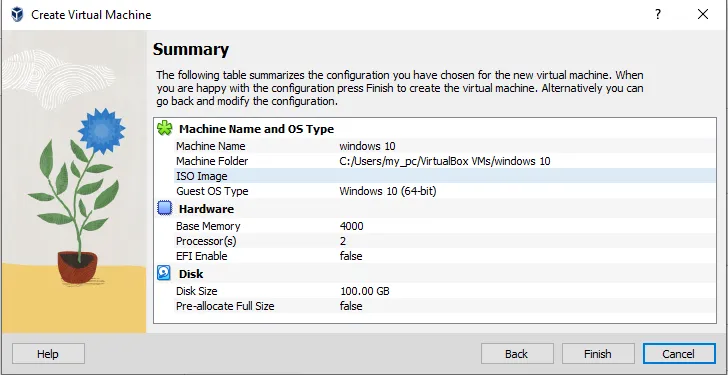728x375 pixels.
Task: Cancel the virtual machine creation
Action: (x=679, y=354)
